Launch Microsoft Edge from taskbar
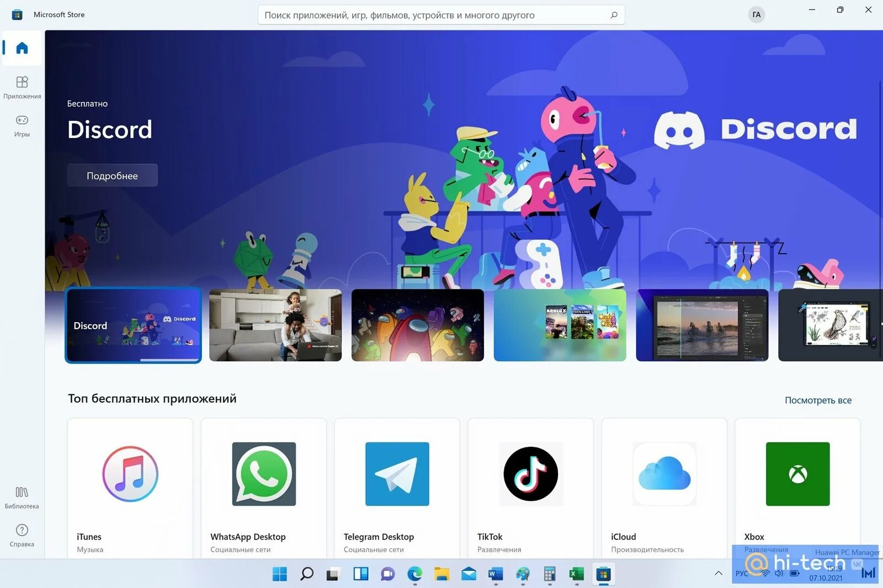Screen dimensions: 883x588 coord(415,574)
